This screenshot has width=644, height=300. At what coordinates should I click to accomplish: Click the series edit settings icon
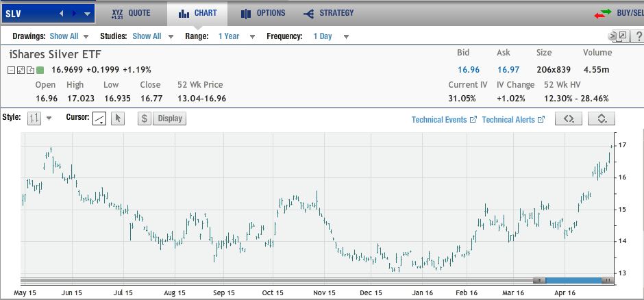[x=21, y=70]
